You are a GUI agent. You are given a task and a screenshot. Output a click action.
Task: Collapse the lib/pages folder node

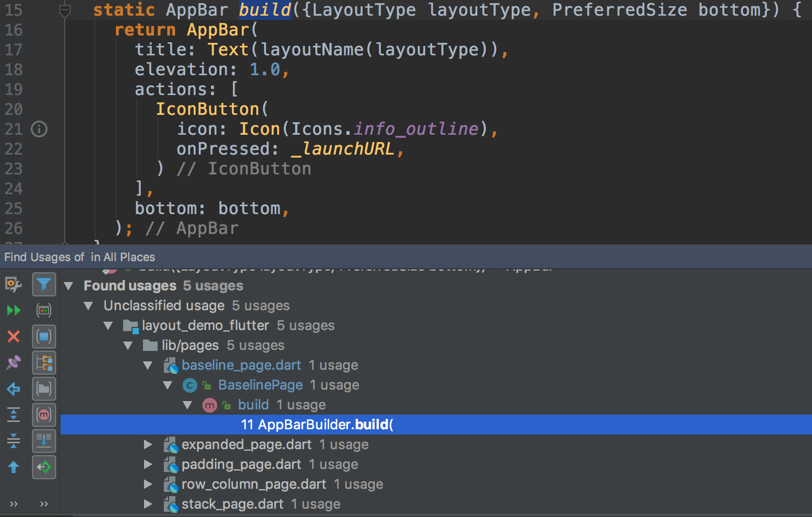tap(128, 346)
